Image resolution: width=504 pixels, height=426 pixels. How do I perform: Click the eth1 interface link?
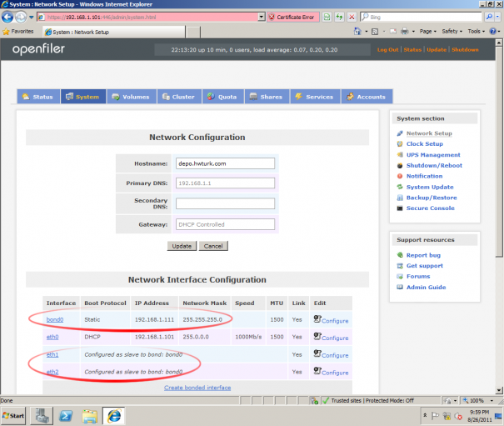point(52,354)
